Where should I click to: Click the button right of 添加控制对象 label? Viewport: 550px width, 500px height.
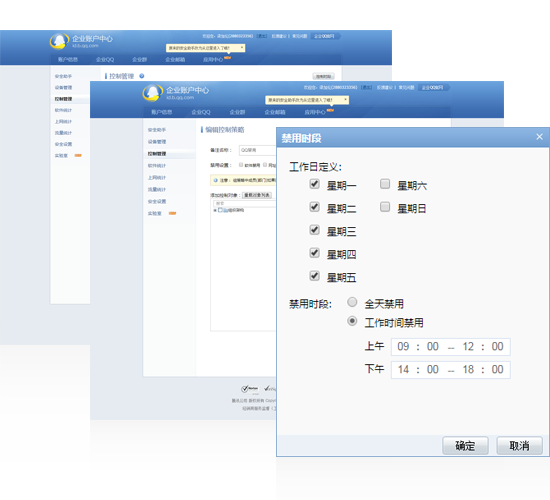tap(257, 195)
